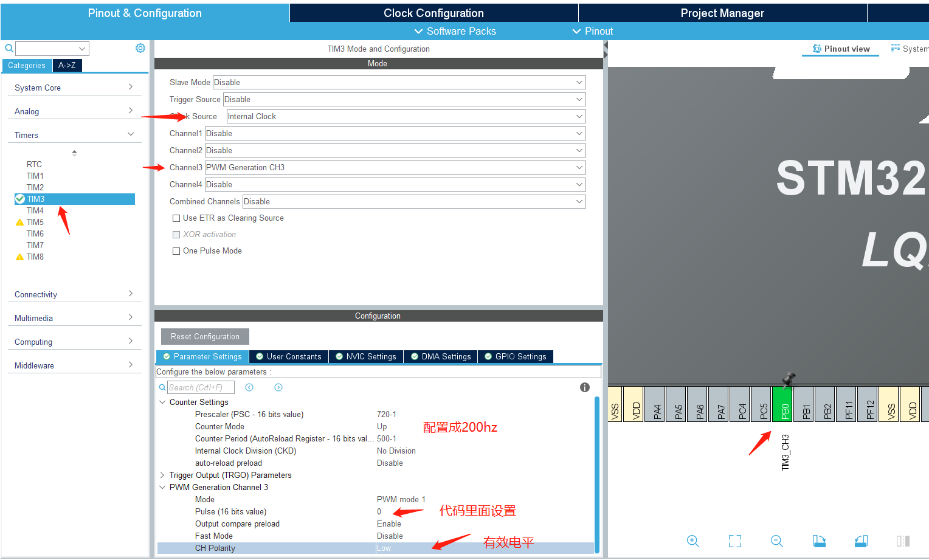The width and height of the screenshot is (929, 560).
Task: Click the info icon in parameter settings
Action: coord(585,387)
